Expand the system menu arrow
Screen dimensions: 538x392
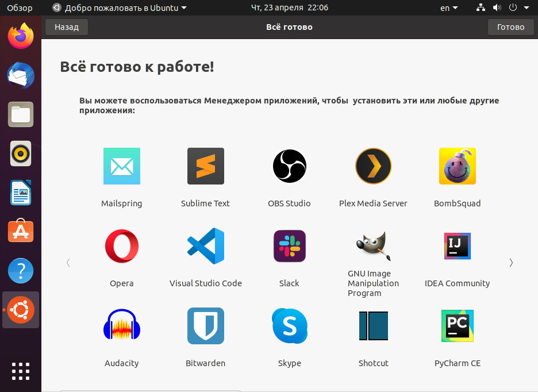pos(527,7)
